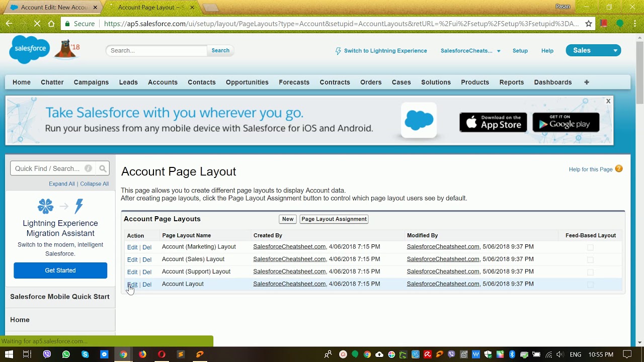Click header Search button

coord(220,50)
